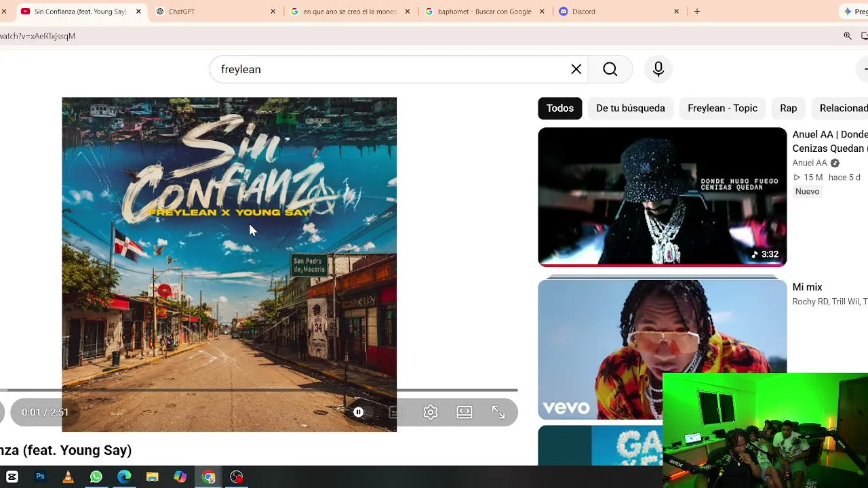868x488 pixels.
Task: Switch to the baphomet Buscar con Google tab
Action: click(x=485, y=12)
